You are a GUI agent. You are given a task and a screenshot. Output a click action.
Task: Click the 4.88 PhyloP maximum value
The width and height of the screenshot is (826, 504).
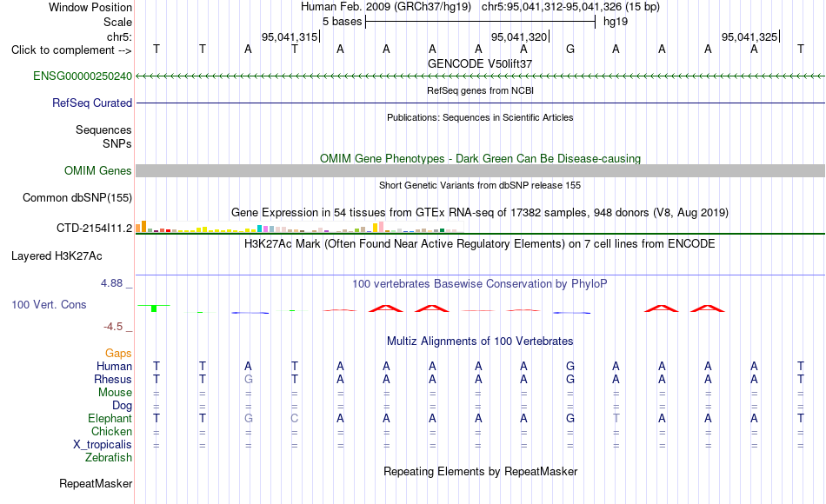[111, 283]
